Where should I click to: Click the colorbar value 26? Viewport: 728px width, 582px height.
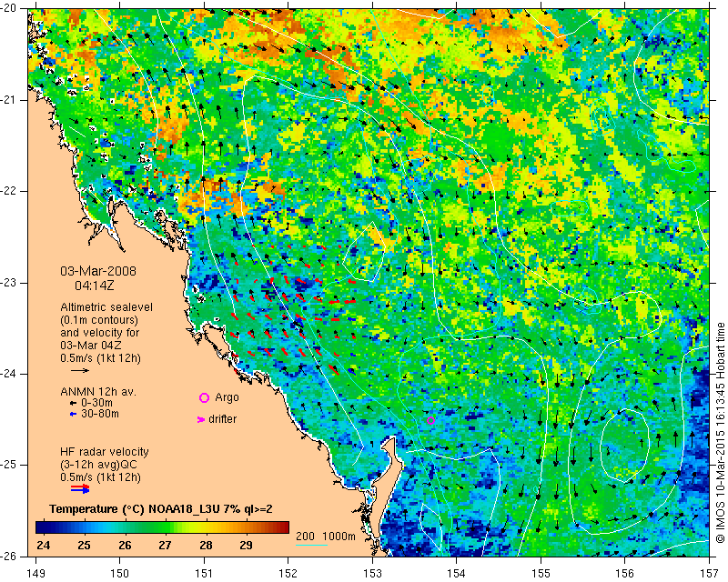(125, 545)
